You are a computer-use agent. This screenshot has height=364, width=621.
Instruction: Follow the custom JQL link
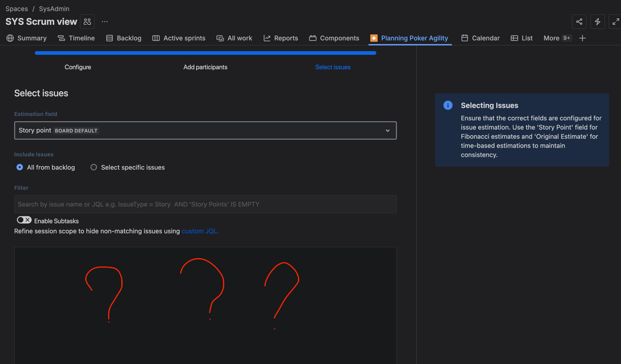pyautogui.click(x=200, y=231)
